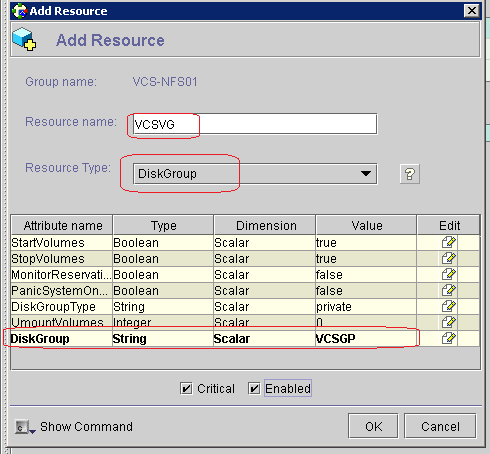
Task: Edit the StartVolumes attribute value
Action: [448, 242]
